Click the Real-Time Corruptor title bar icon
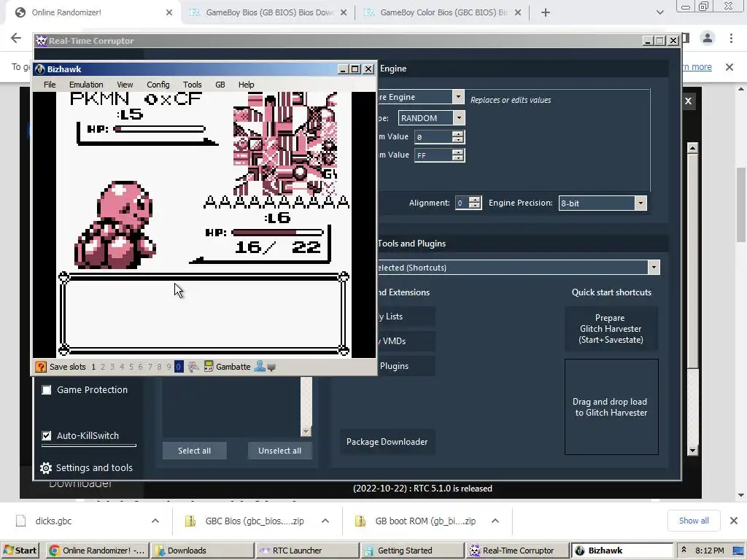The width and height of the screenshot is (747, 560). pos(42,41)
